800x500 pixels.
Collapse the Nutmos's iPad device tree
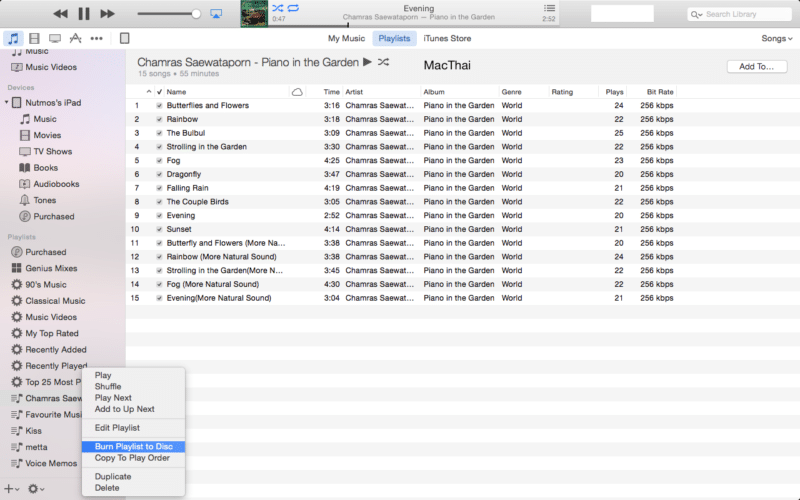click(7, 102)
